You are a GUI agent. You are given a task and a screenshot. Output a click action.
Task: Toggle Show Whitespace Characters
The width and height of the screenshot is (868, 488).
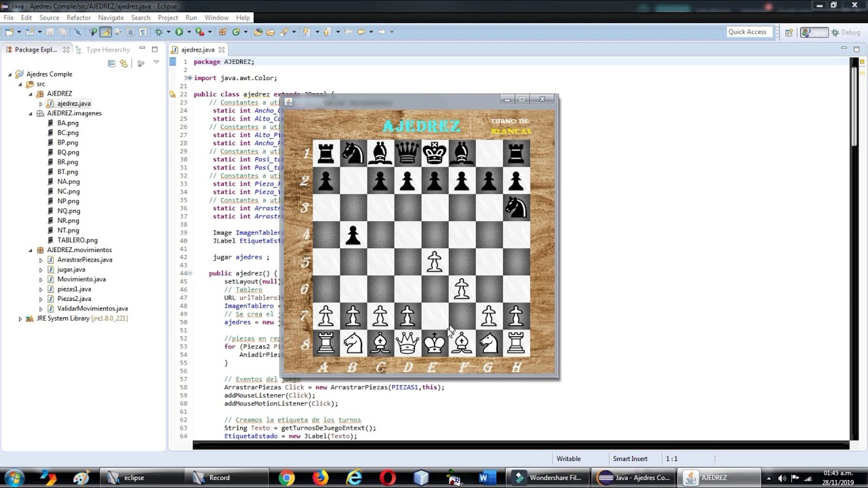142,32
